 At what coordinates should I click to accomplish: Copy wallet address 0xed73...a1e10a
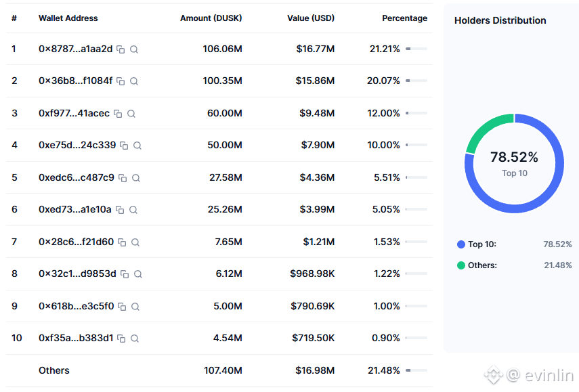pos(120,210)
